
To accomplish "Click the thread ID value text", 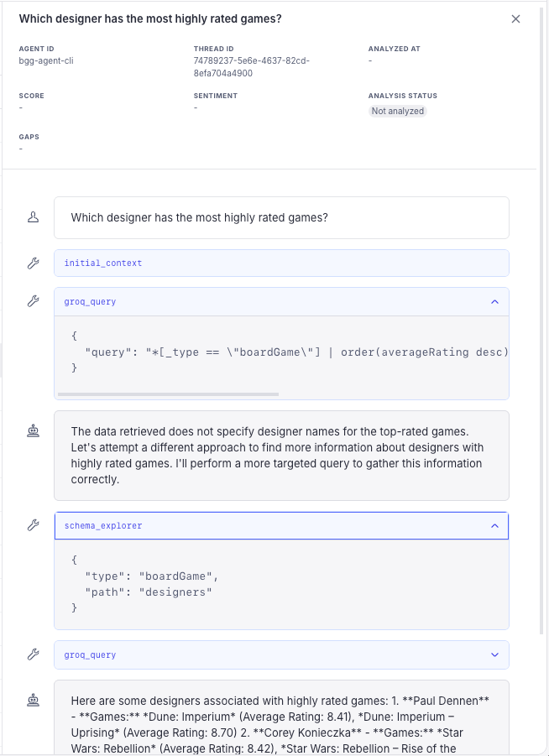I will click(251, 67).
